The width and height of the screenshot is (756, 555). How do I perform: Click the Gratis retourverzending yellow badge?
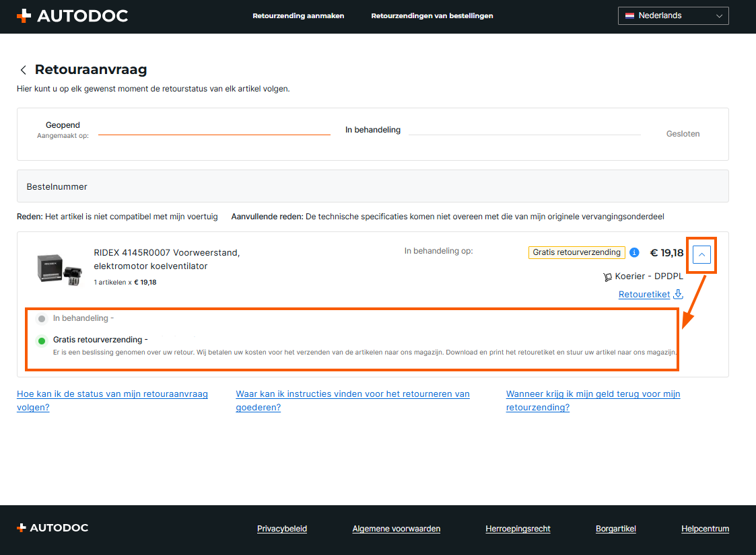577,252
